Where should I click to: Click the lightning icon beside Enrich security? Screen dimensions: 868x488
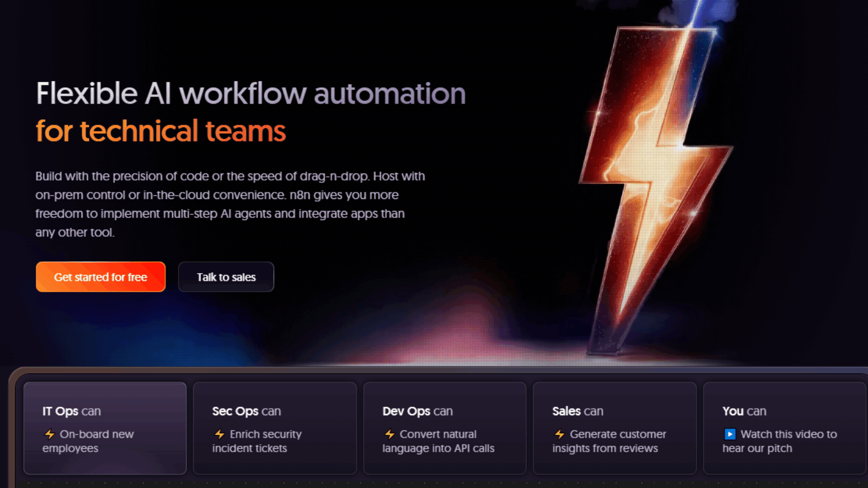(x=219, y=434)
